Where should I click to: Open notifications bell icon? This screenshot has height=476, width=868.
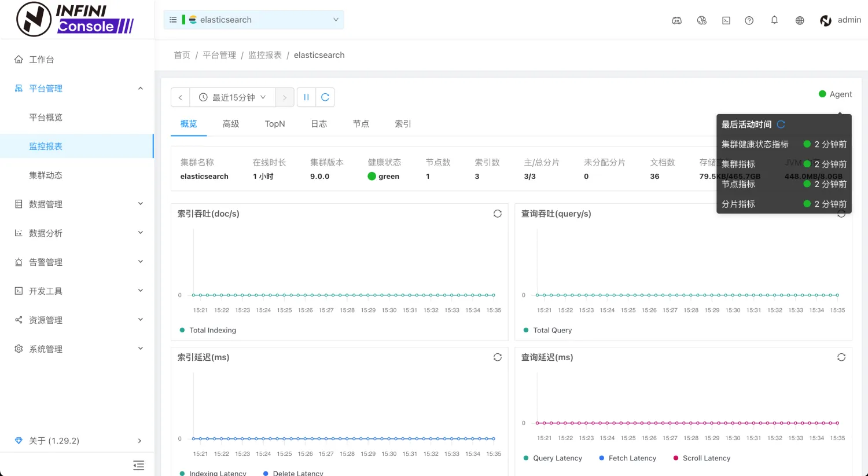tap(774, 20)
